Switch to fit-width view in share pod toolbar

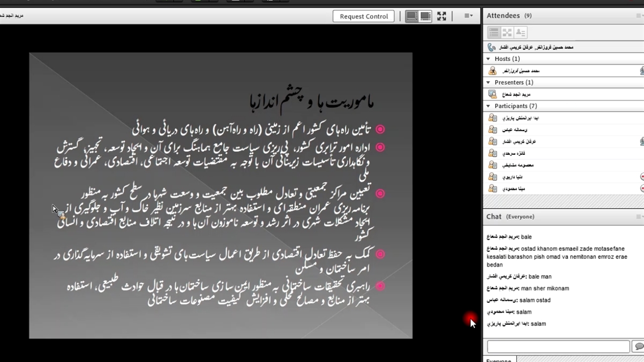tap(412, 16)
